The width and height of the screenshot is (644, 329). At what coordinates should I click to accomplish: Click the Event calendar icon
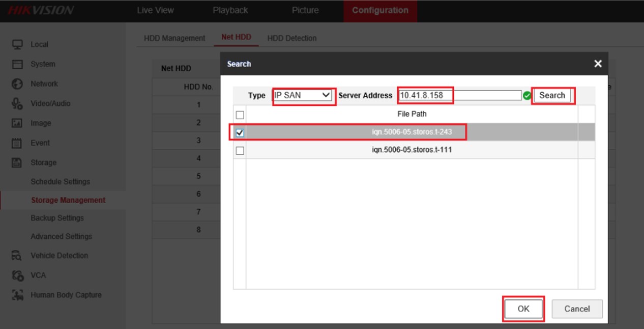click(x=17, y=143)
